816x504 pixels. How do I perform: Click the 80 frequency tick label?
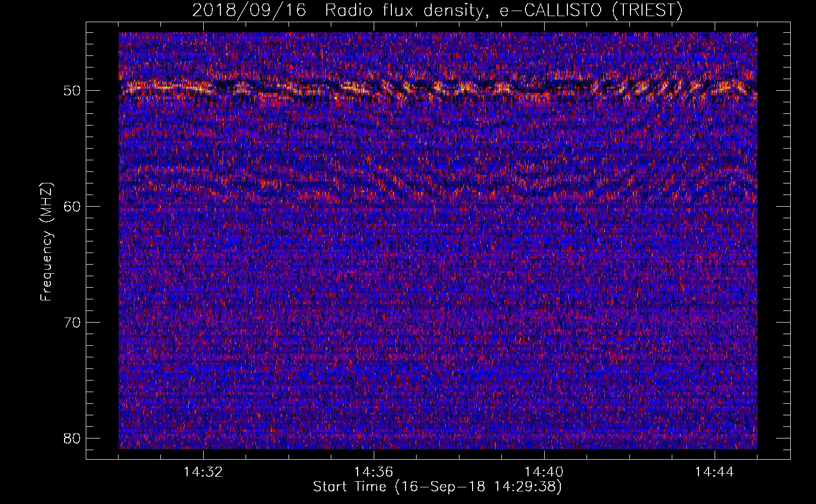72,438
